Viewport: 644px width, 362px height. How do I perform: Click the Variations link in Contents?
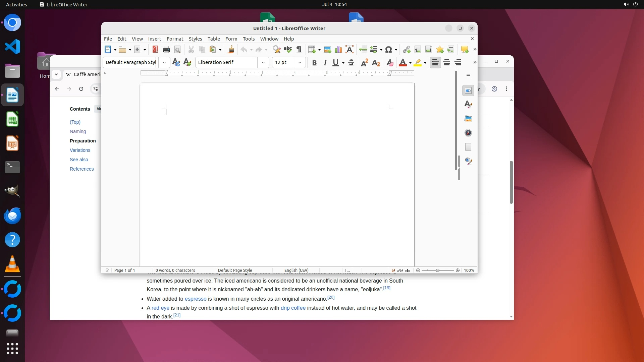pos(80,150)
